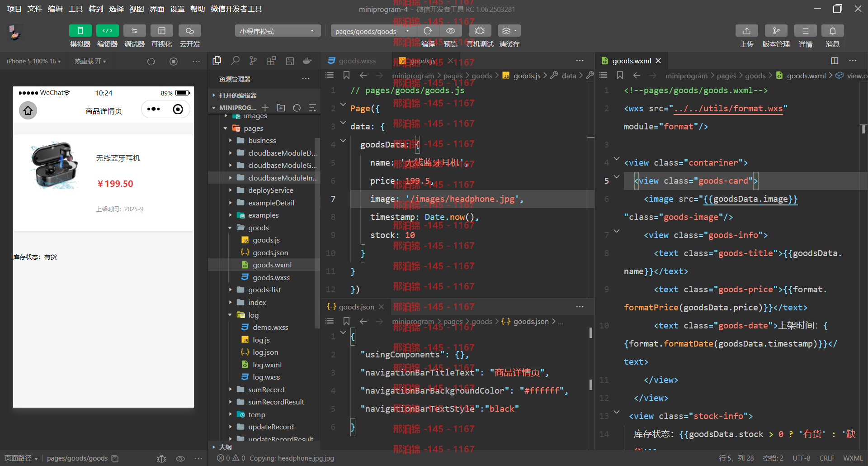Open the notifications bell
The width and height of the screenshot is (868, 466).
[832, 31]
